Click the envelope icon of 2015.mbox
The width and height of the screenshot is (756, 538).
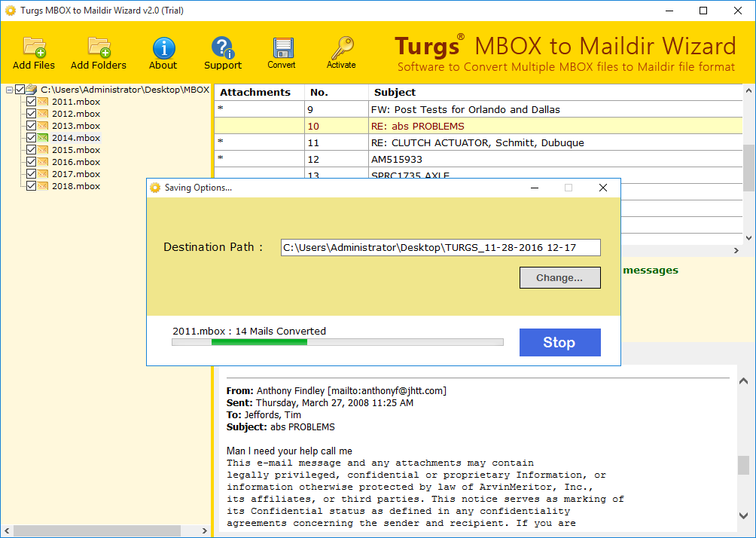[43, 150]
